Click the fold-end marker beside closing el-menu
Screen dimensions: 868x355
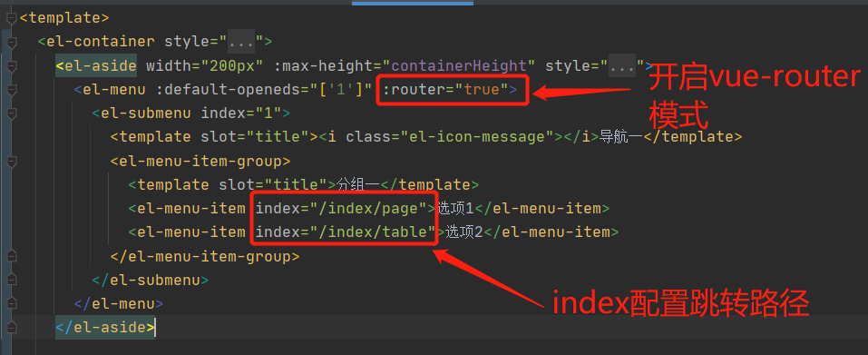click(12, 304)
